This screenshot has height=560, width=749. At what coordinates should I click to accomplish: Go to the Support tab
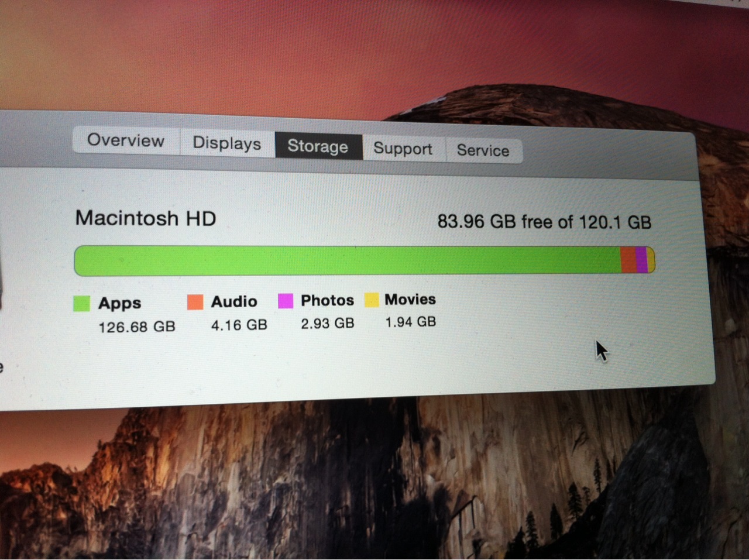(403, 149)
